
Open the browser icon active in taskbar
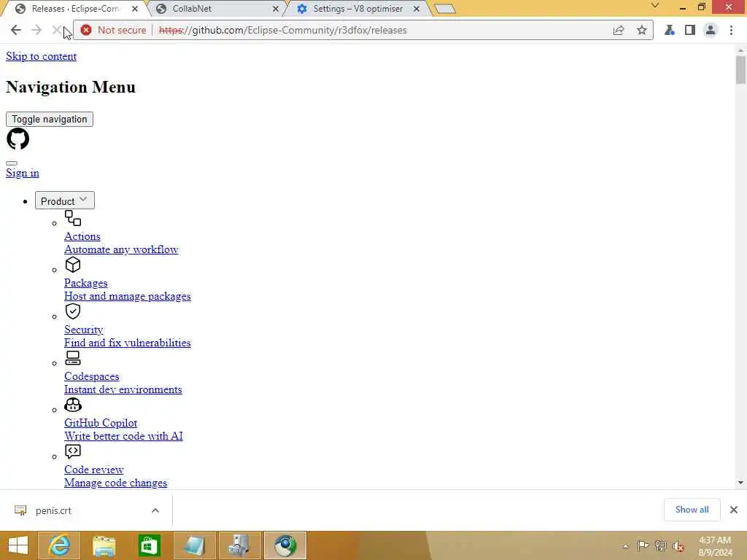(285, 545)
